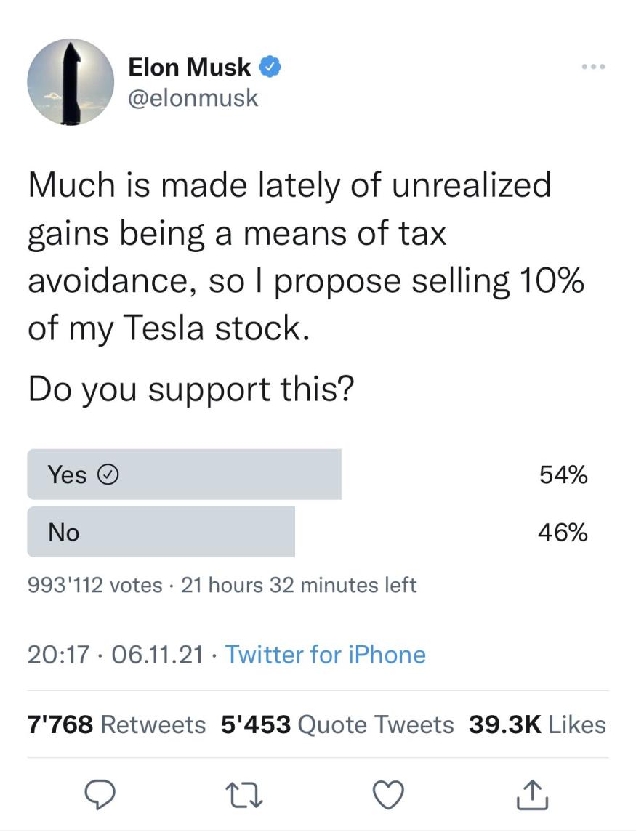The width and height of the screenshot is (636, 840).
Task: Tap the retweet arrows icon
Action: pyautogui.click(x=243, y=796)
